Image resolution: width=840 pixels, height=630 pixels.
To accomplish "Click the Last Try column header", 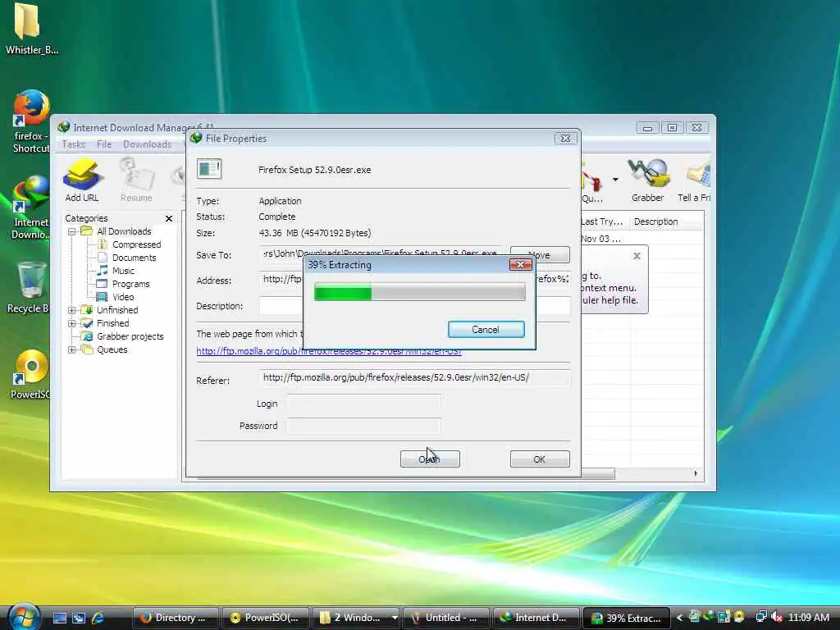I will [603, 221].
